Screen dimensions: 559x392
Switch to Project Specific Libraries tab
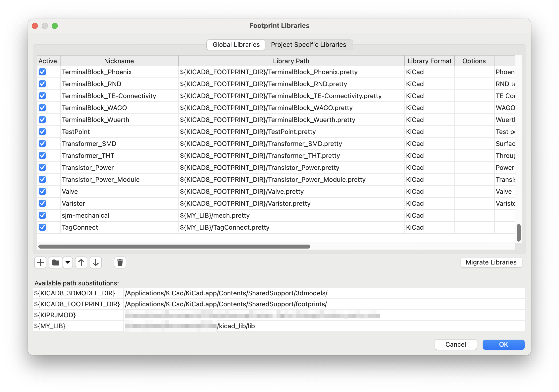pyautogui.click(x=308, y=45)
